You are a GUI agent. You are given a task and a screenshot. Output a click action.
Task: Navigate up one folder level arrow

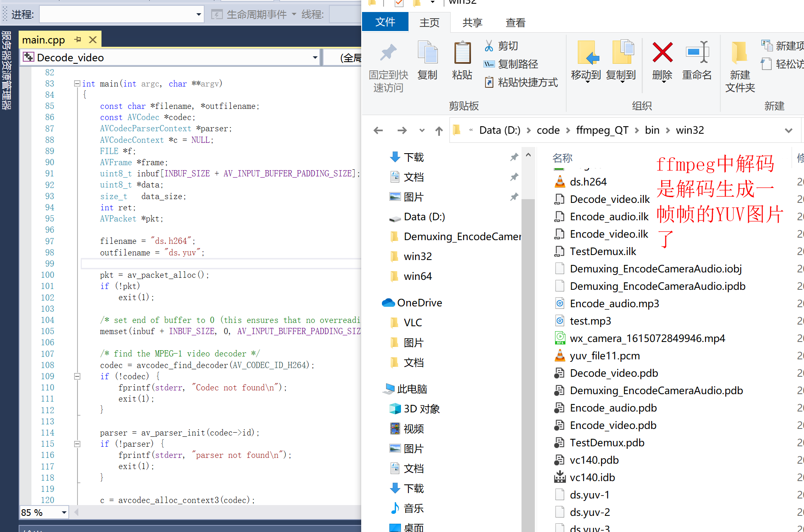[439, 131]
